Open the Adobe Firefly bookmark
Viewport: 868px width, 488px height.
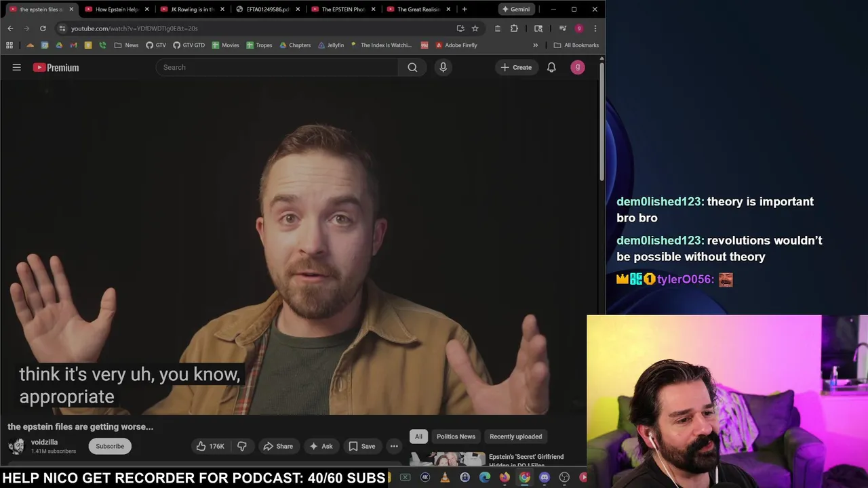(456, 45)
